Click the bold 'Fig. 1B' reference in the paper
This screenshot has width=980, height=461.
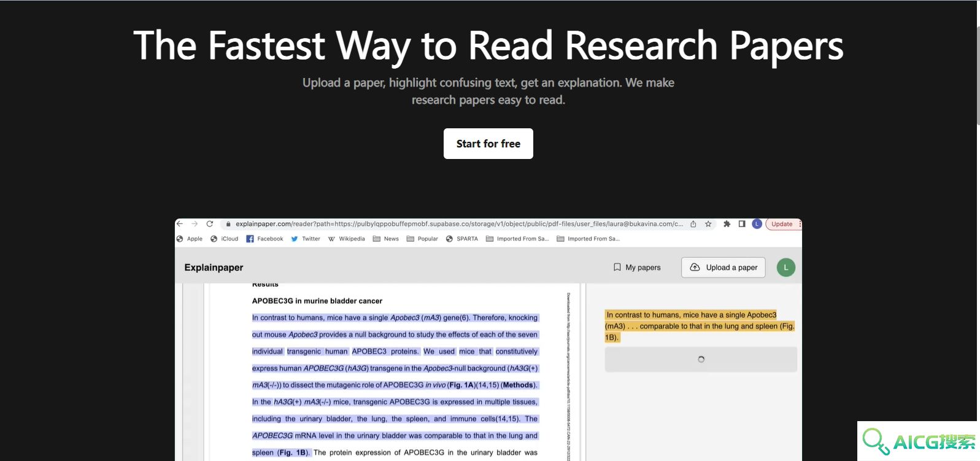point(292,453)
